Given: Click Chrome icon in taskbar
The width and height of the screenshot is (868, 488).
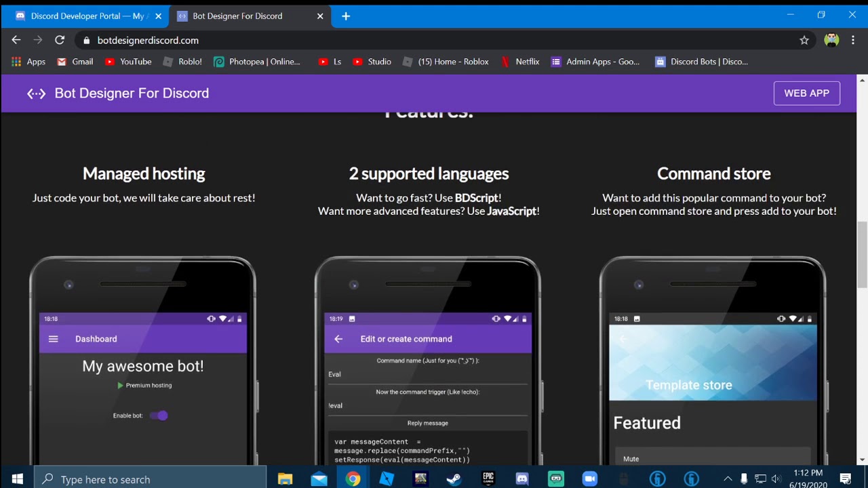Looking at the screenshot, I should (353, 479).
